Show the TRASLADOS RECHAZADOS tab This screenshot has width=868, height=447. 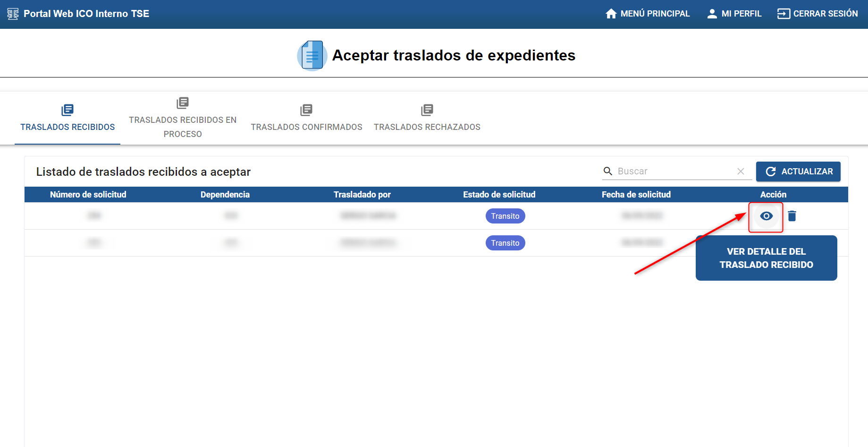427,118
